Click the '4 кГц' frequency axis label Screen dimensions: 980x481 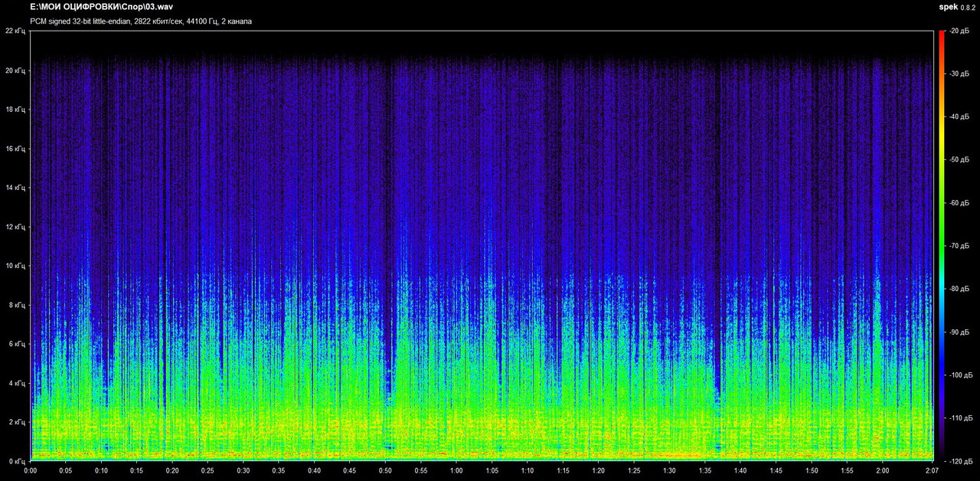pyautogui.click(x=17, y=383)
